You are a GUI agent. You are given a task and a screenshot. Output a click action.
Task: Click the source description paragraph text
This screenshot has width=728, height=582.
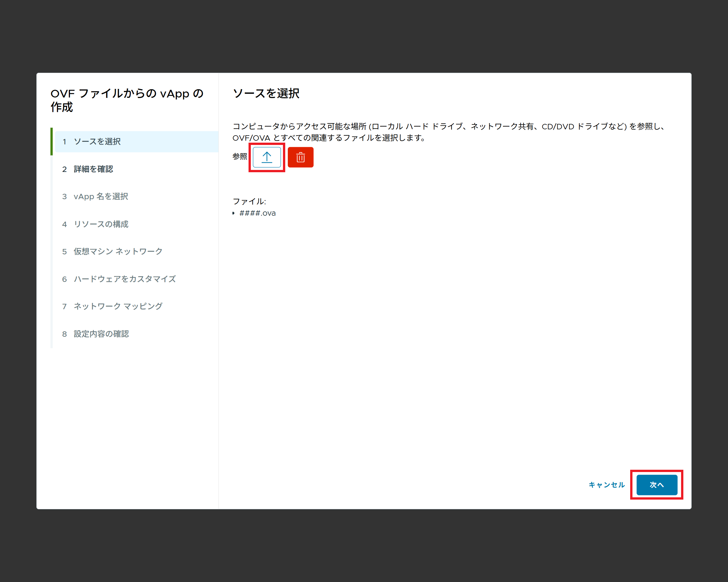[449, 132]
